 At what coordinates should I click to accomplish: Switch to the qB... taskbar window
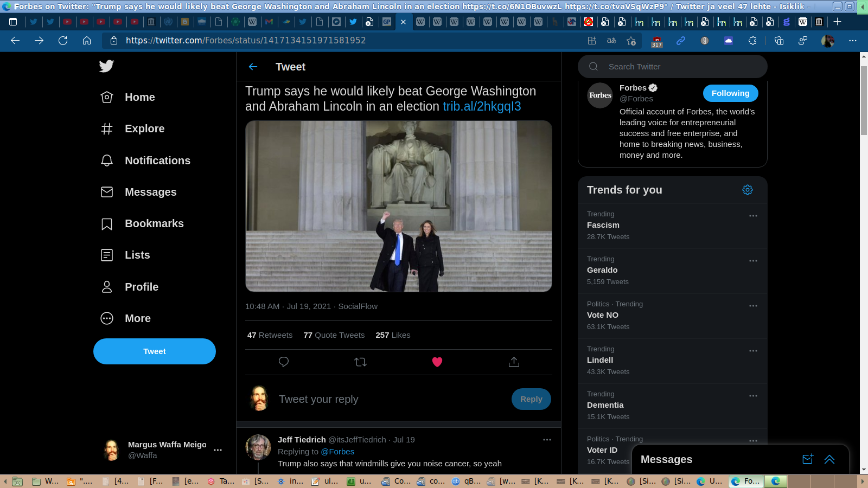coord(466,481)
